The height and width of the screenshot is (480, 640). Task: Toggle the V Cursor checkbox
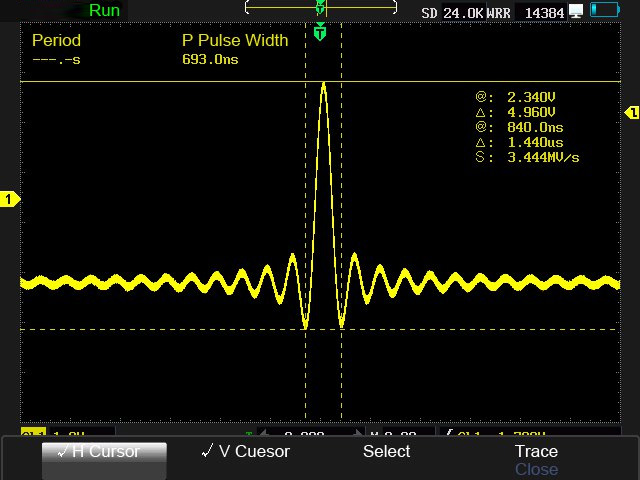pos(245,452)
